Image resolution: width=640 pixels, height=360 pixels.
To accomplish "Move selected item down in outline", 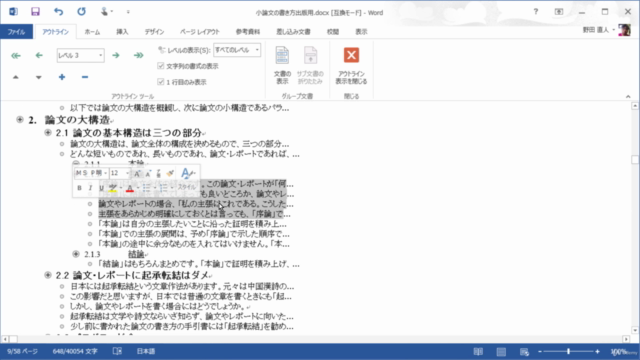I will pyautogui.click(x=38, y=77).
